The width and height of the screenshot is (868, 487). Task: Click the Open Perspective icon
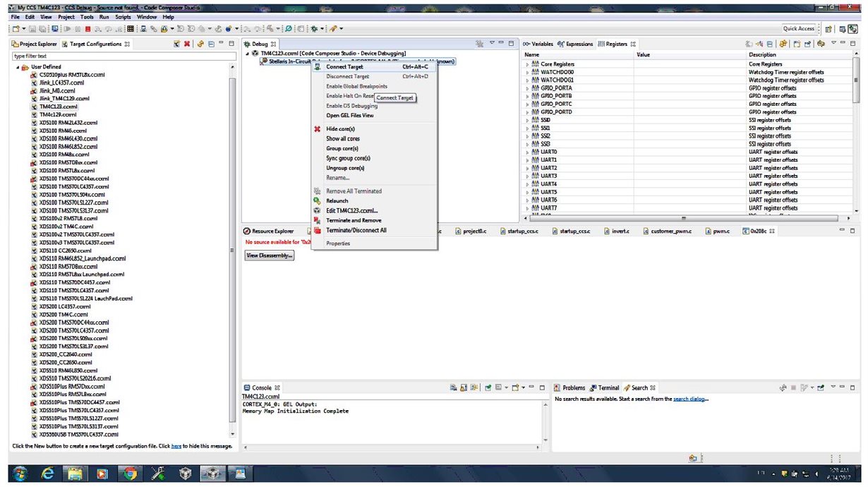click(828, 28)
